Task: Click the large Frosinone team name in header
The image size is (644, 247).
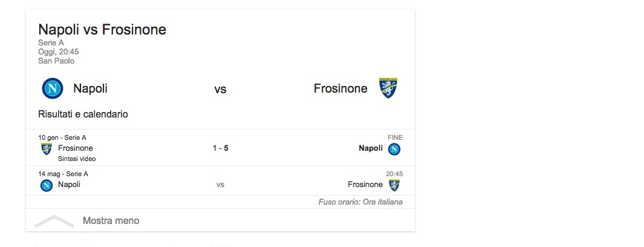Action: 340,88
